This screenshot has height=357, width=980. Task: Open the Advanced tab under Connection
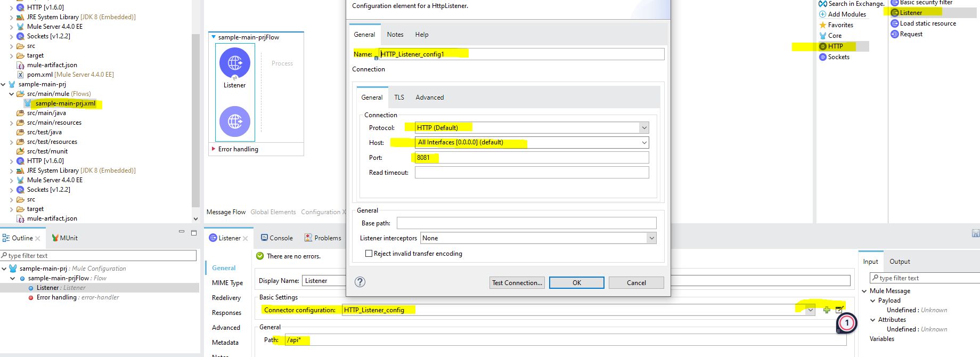(x=430, y=98)
